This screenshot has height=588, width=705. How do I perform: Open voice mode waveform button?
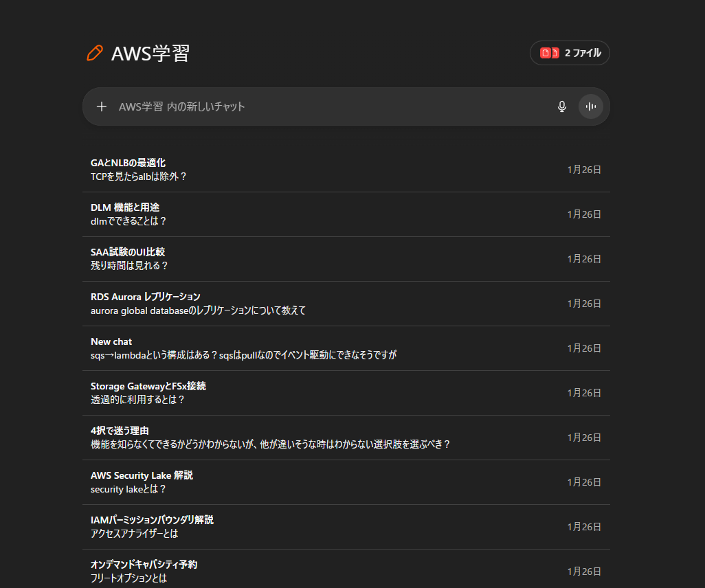pyautogui.click(x=590, y=106)
